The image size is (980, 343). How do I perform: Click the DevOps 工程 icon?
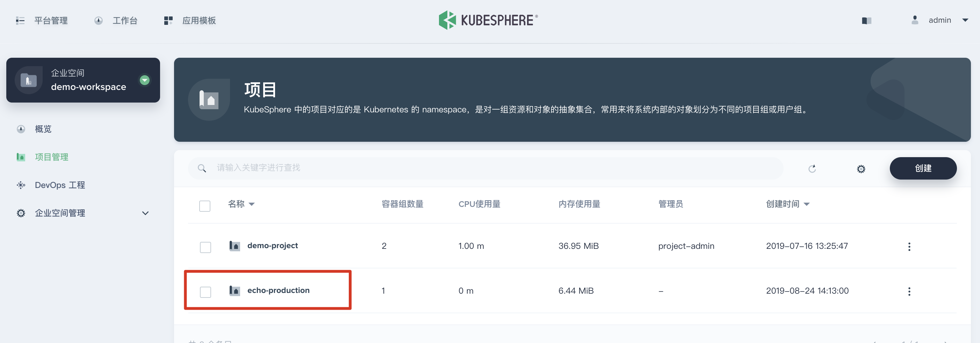click(x=21, y=185)
